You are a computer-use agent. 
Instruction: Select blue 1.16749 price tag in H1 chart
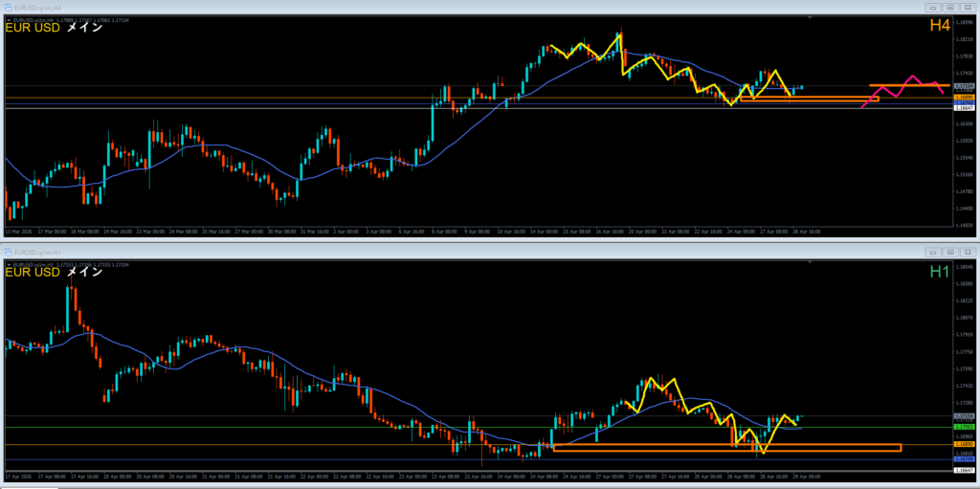coord(963,459)
